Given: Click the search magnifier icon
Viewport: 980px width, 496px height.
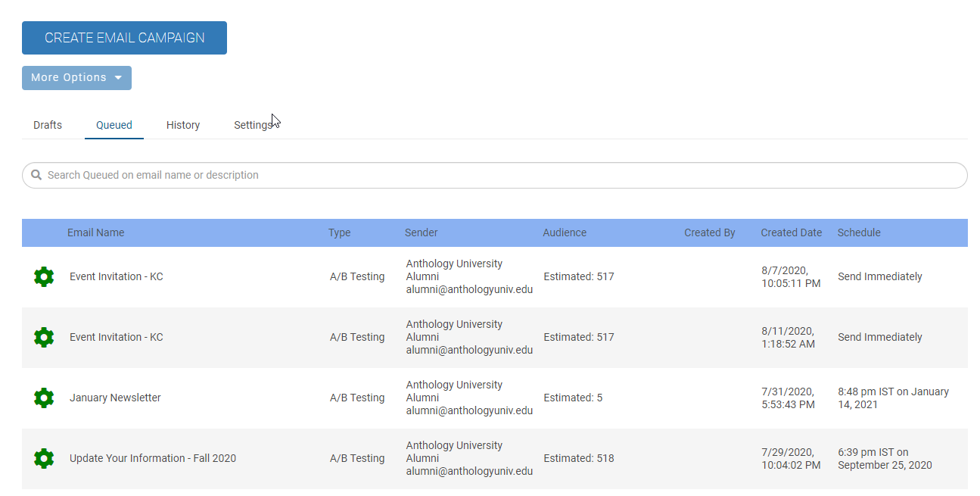Looking at the screenshot, I should 36,175.
